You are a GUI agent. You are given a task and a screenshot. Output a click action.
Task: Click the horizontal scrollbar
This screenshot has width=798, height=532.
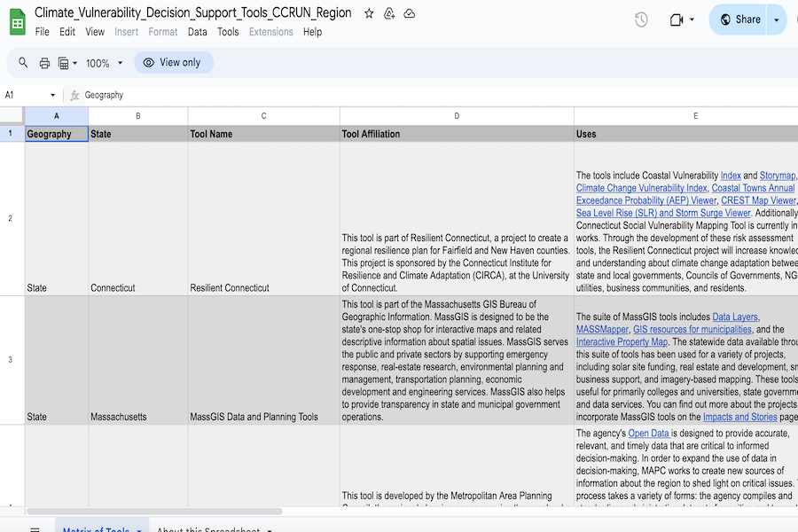pos(154,511)
